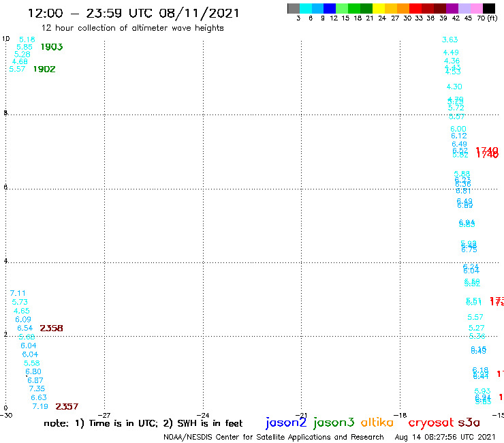504x443 pixels.
Task: Click the green time label 1903
Action: coord(52,47)
